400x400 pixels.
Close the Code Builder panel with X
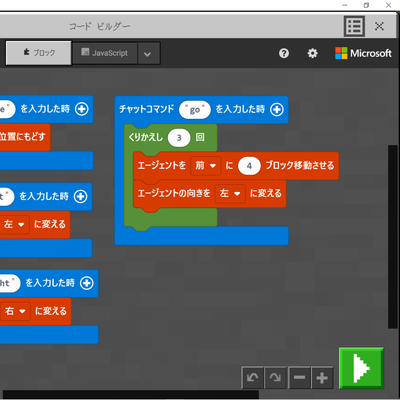coord(379,26)
